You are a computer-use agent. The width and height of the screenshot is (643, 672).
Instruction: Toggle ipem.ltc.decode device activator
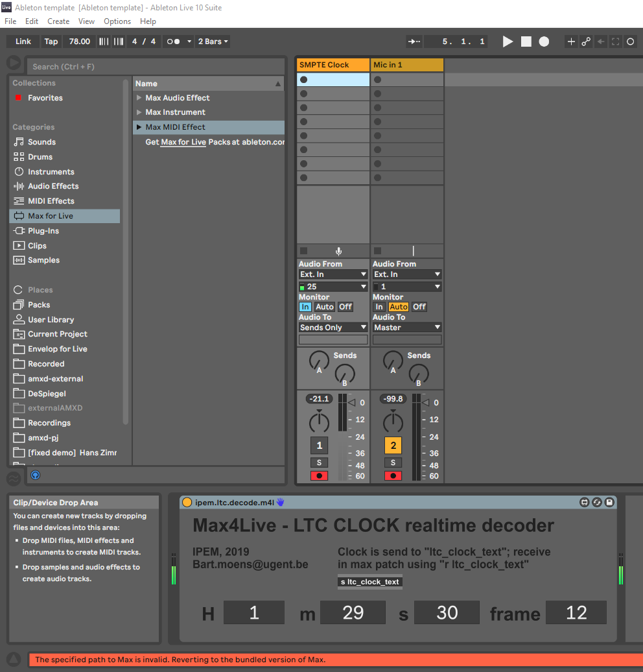click(187, 502)
